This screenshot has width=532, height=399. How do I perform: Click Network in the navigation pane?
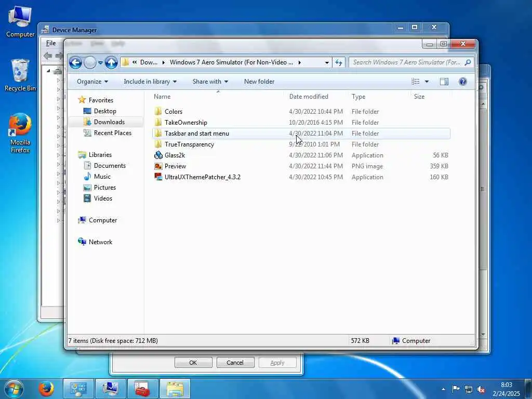(x=100, y=242)
